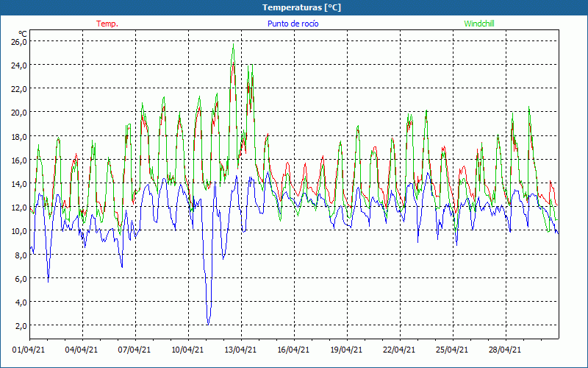
Task: Click the 2,0 y-axis value
Action: [x=21, y=326]
